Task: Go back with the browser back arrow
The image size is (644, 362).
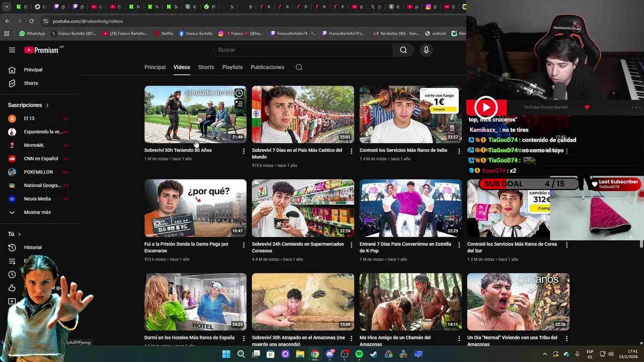Action: (x=7, y=21)
